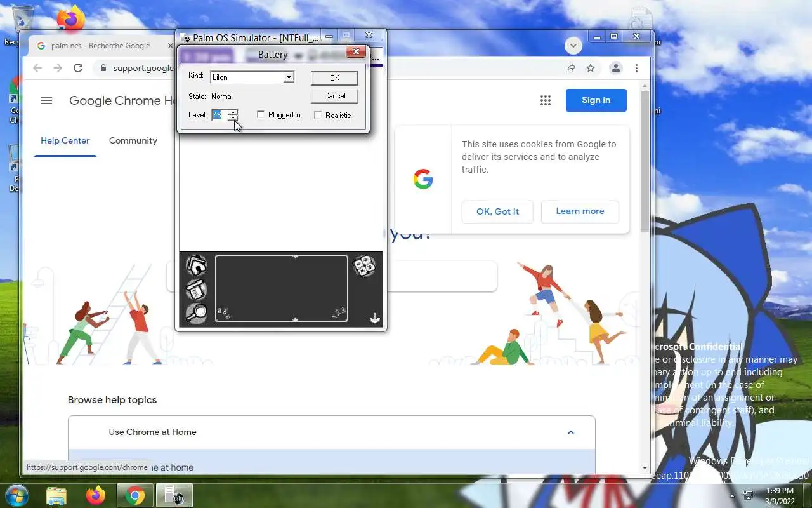Share this page from Chrome toolbar
Viewport: 812px width, 508px height.
[x=570, y=68]
